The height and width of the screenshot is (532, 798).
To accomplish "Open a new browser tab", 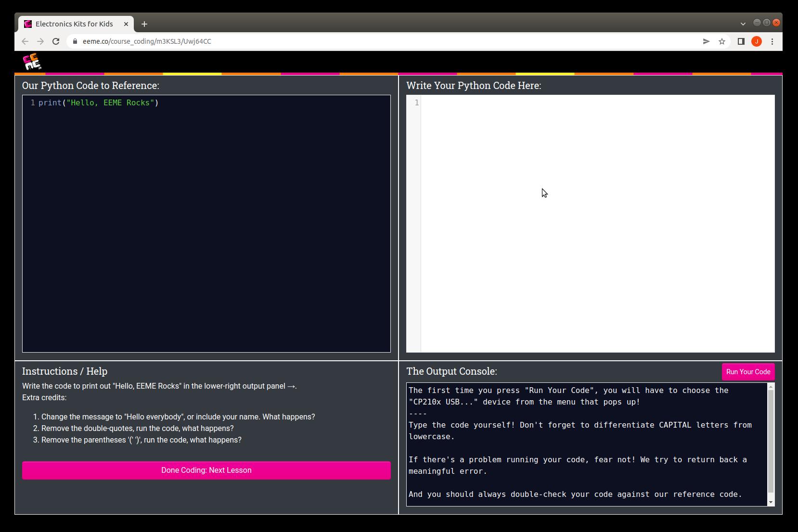I will pos(144,24).
